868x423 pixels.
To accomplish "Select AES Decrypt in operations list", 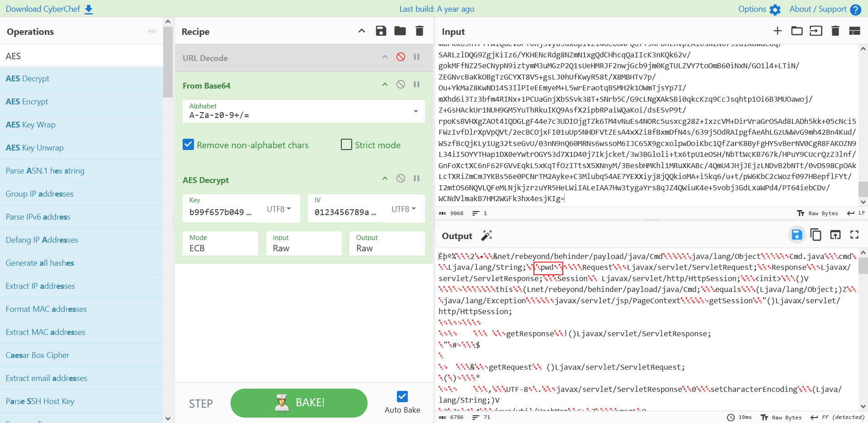I will click(x=81, y=79).
